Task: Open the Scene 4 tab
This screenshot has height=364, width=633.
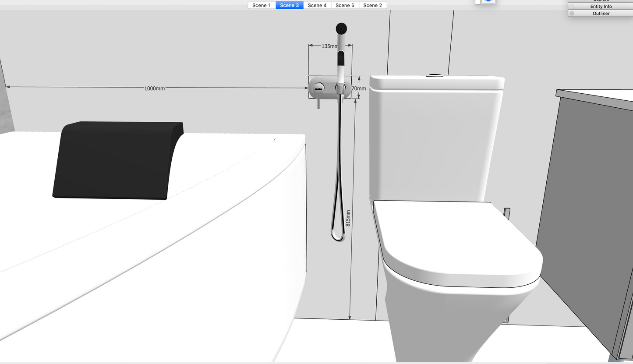Action: pyautogui.click(x=317, y=5)
